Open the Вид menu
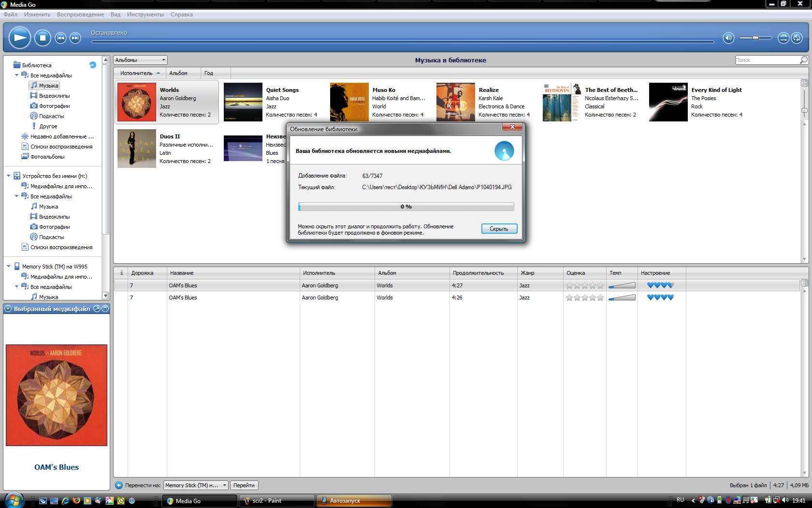Screen dimensions: 812x508 (x=116, y=15)
